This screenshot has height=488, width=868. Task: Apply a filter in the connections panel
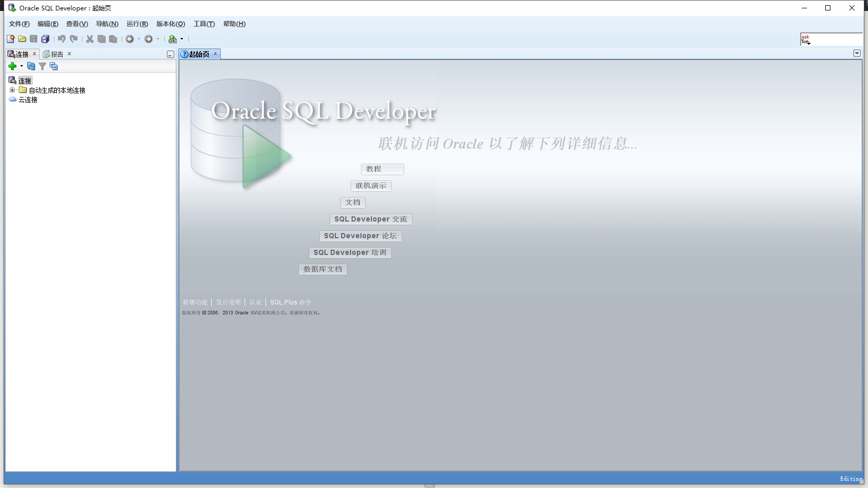[42, 66]
